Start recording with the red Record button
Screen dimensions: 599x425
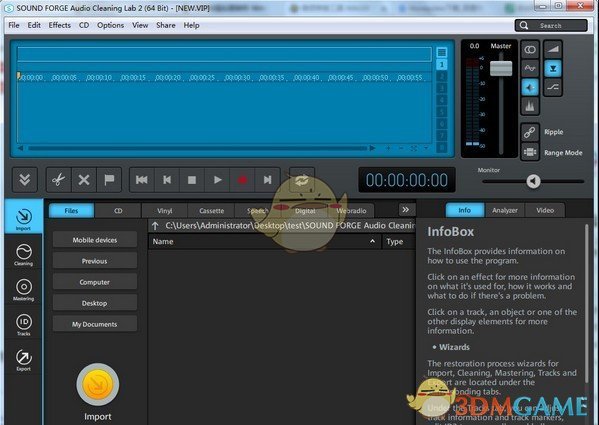pos(242,179)
